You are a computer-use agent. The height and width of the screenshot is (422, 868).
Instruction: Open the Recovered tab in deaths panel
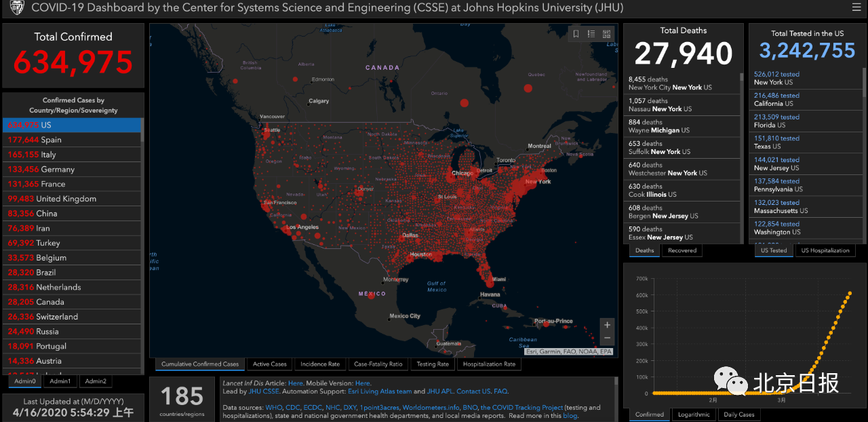pos(682,250)
